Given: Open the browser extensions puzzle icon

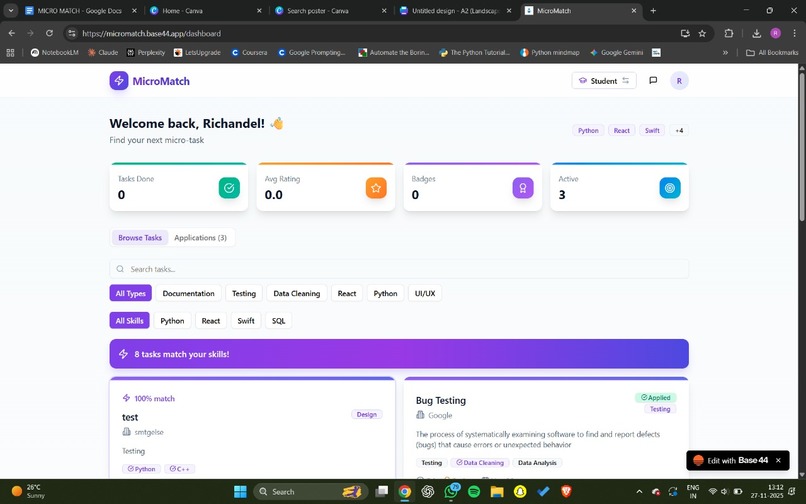Looking at the screenshot, I should [728, 33].
